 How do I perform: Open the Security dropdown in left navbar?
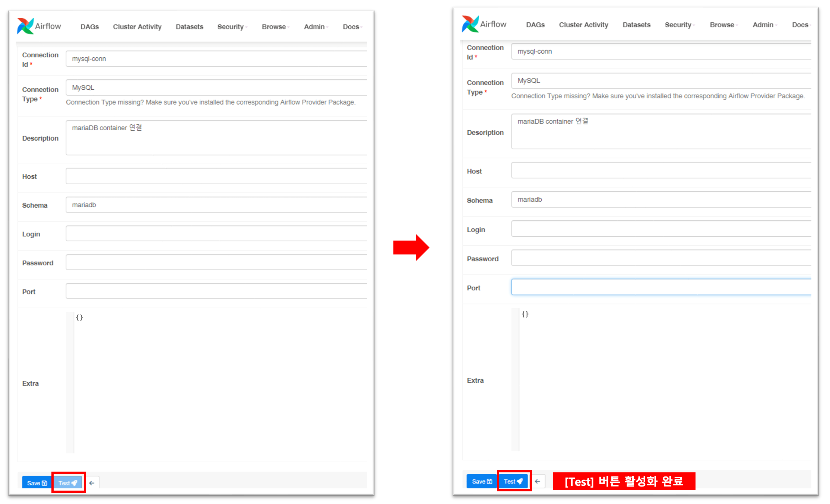tap(232, 27)
